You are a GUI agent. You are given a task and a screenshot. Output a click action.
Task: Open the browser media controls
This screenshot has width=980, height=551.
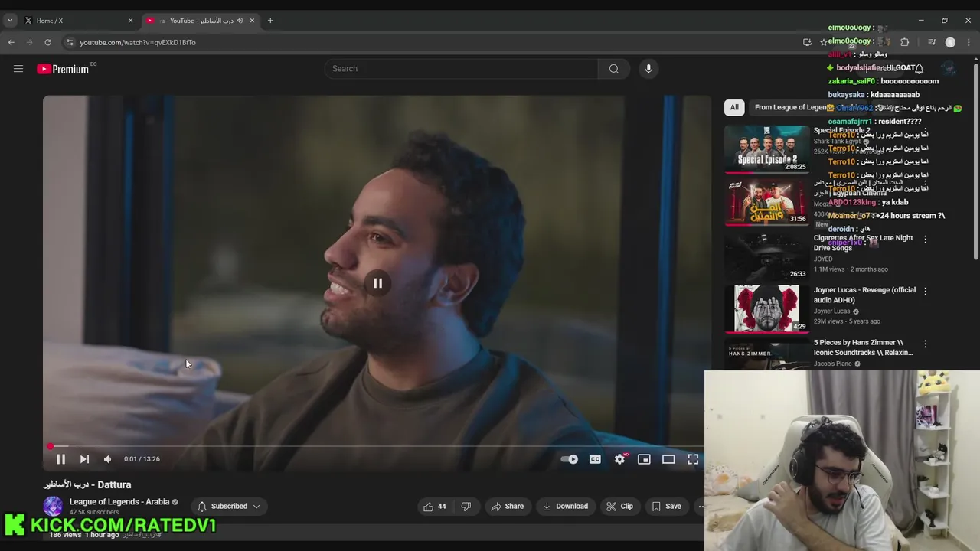[x=932, y=42]
